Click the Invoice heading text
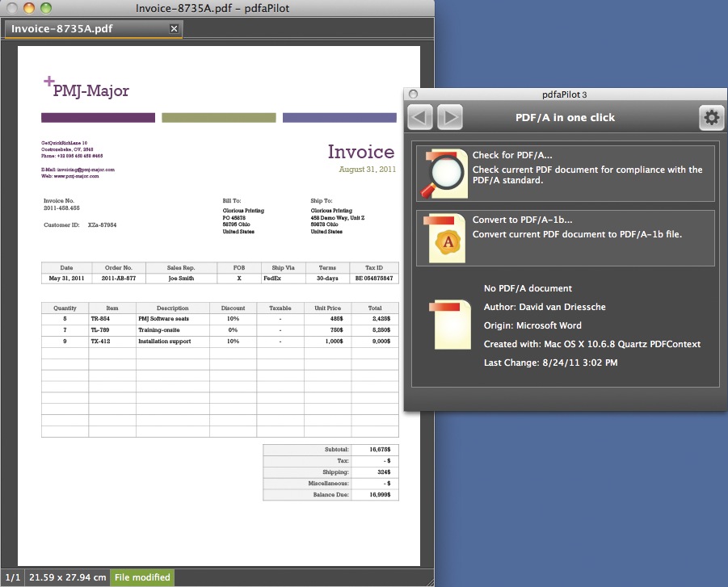728x587 pixels. 360,152
